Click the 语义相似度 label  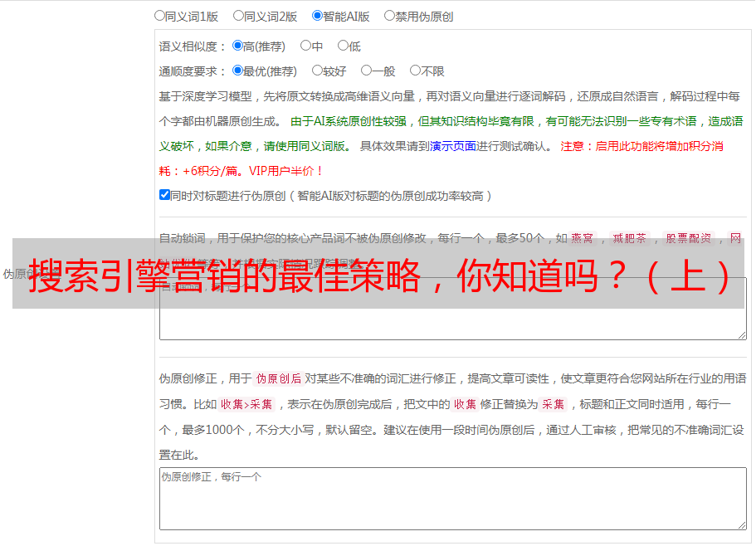click(x=193, y=46)
